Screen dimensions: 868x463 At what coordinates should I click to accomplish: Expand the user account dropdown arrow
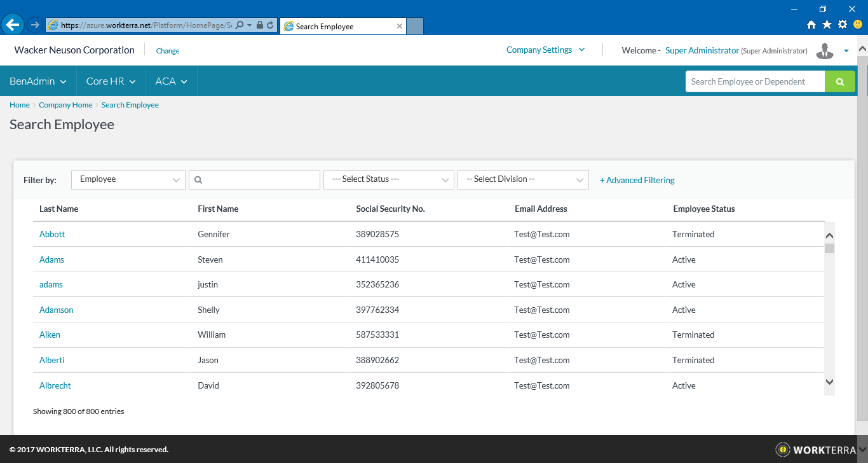click(846, 51)
